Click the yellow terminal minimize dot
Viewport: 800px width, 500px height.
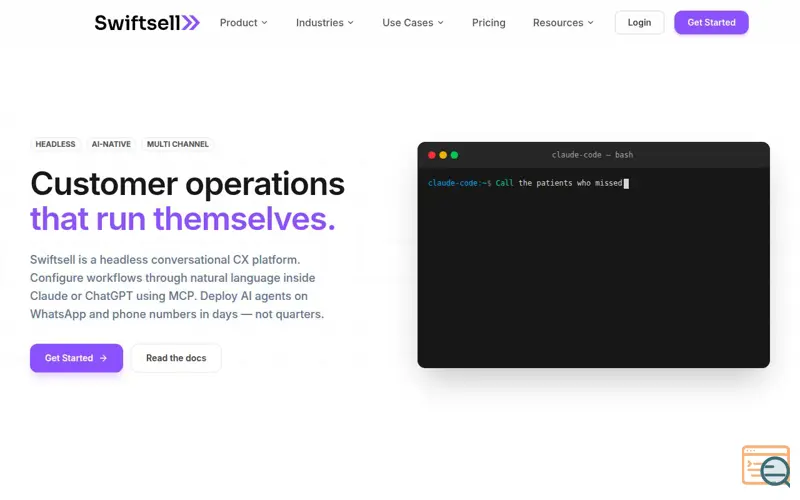(x=443, y=155)
